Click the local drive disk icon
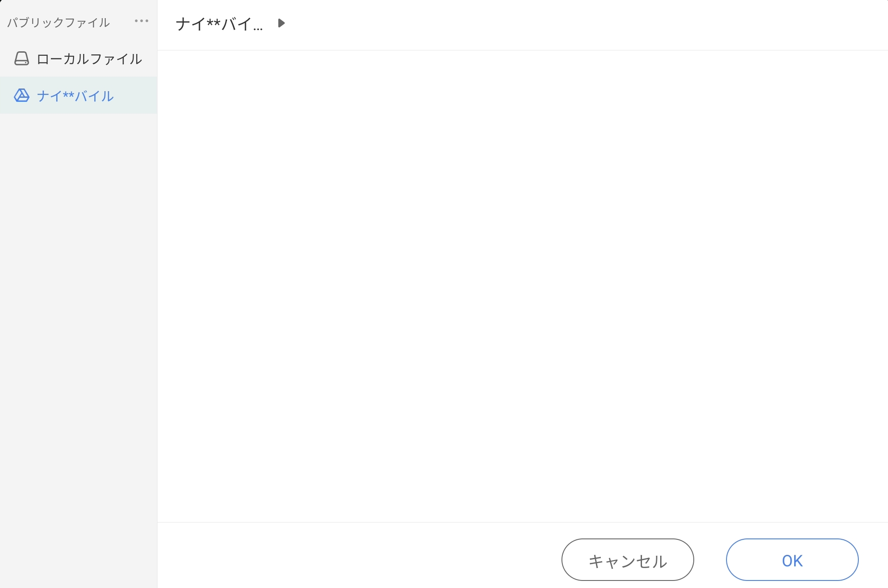The width and height of the screenshot is (888, 588). (x=22, y=59)
